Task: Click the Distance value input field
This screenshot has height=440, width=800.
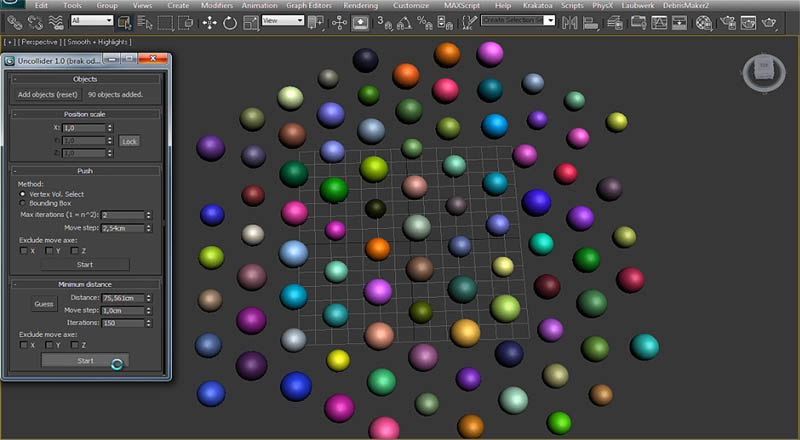Action: click(x=120, y=298)
